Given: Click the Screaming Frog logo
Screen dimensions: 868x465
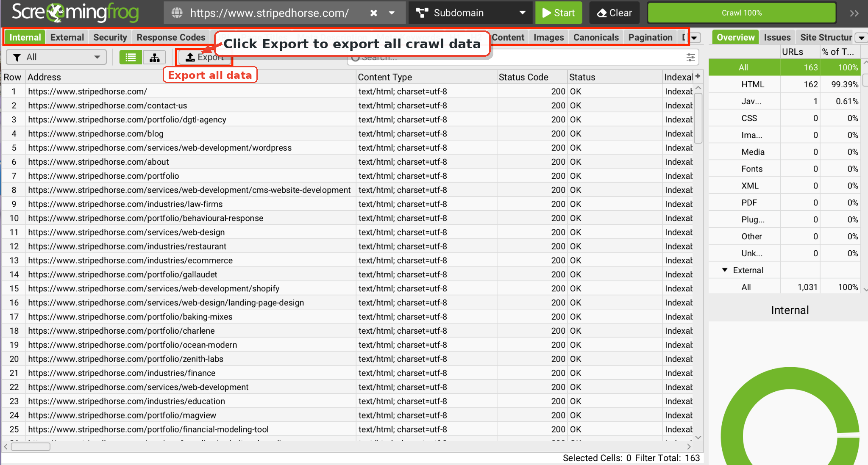Looking at the screenshot, I should (x=75, y=13).
